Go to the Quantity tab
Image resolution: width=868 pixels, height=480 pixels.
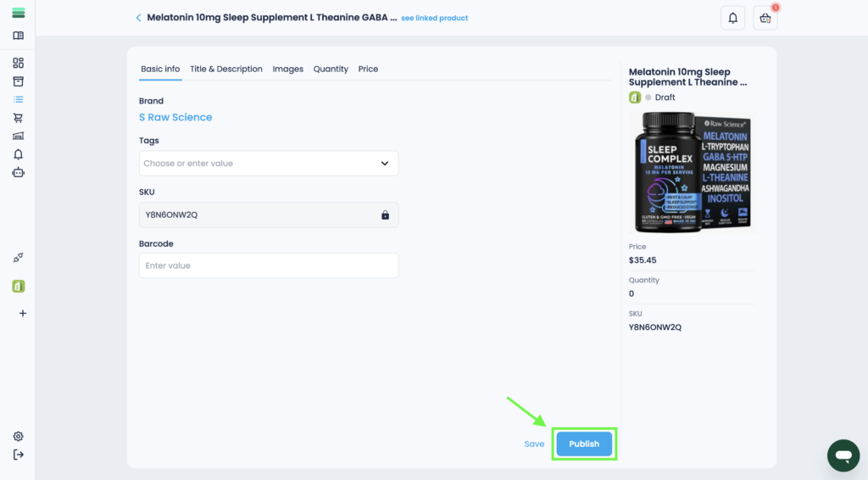pyautogui.click(x=331, y=69)
